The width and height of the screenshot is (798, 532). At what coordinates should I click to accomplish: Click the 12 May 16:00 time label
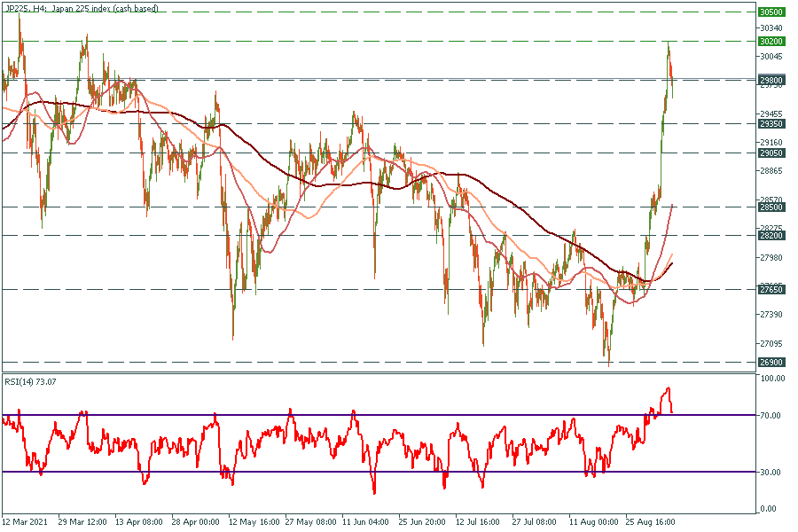click(253, 523)
